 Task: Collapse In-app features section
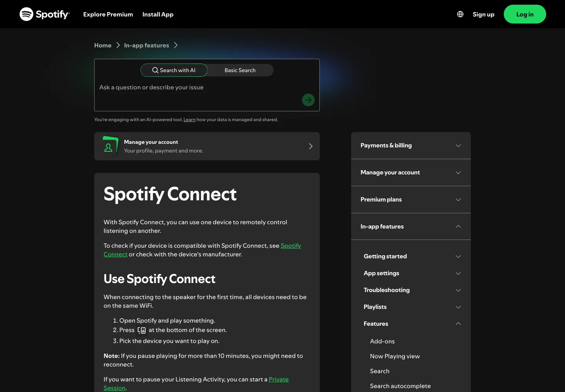[x=411, y=227]
